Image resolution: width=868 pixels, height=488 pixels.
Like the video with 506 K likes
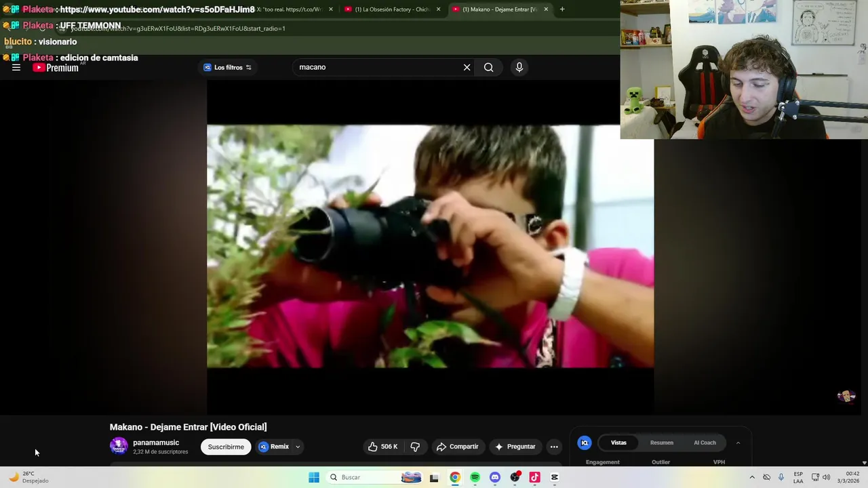[382, 447]
